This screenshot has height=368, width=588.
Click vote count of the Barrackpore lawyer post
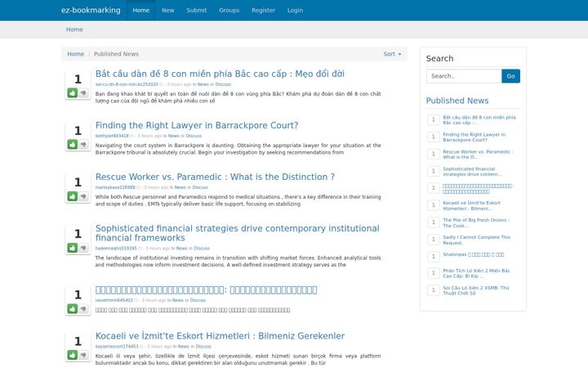tap(78, 131)
